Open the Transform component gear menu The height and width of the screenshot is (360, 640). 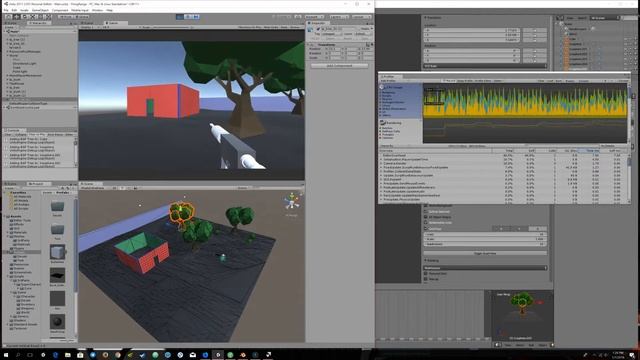click(x=372, y=44)
